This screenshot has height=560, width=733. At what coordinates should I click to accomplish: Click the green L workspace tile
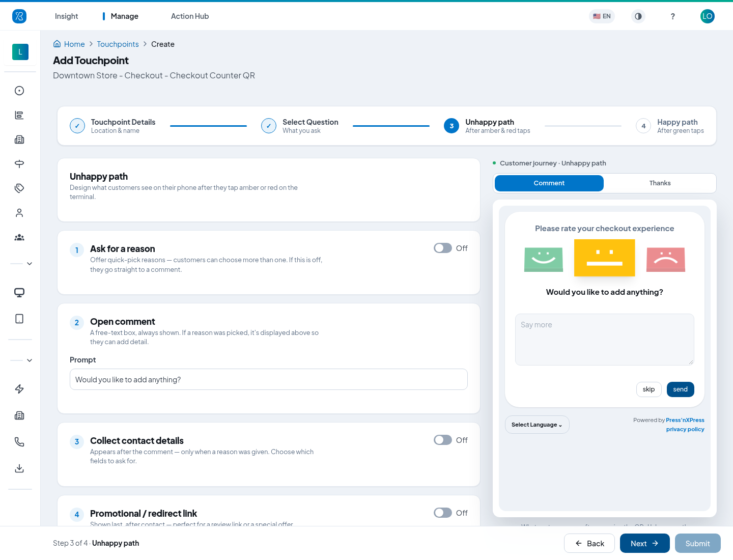click(20, 52)
